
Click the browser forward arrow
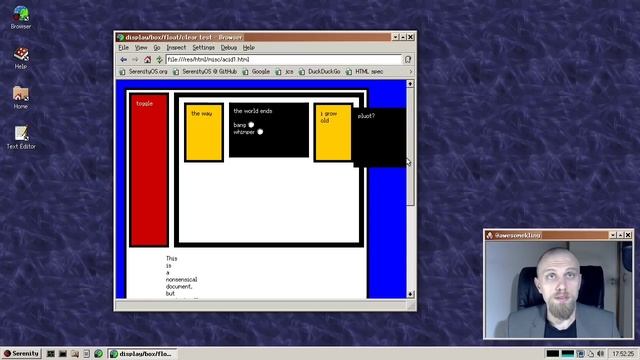pos(135,60)
